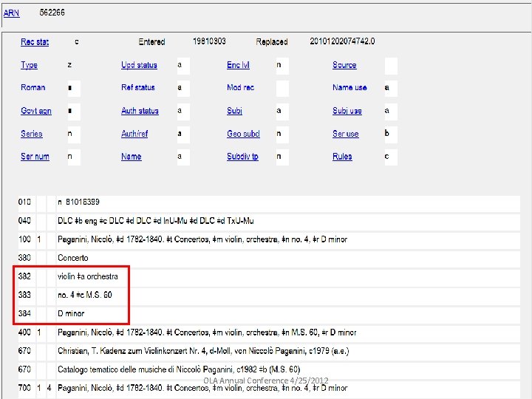Click the ARN number 562266

52,13
